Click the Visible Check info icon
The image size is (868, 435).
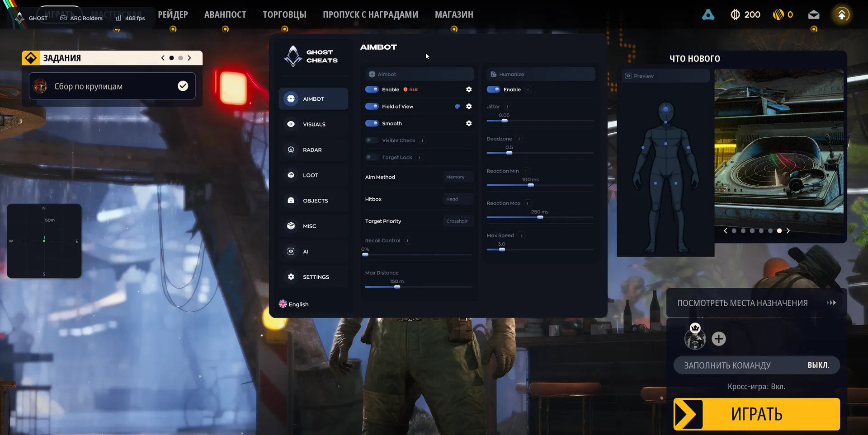click(422, 140)
